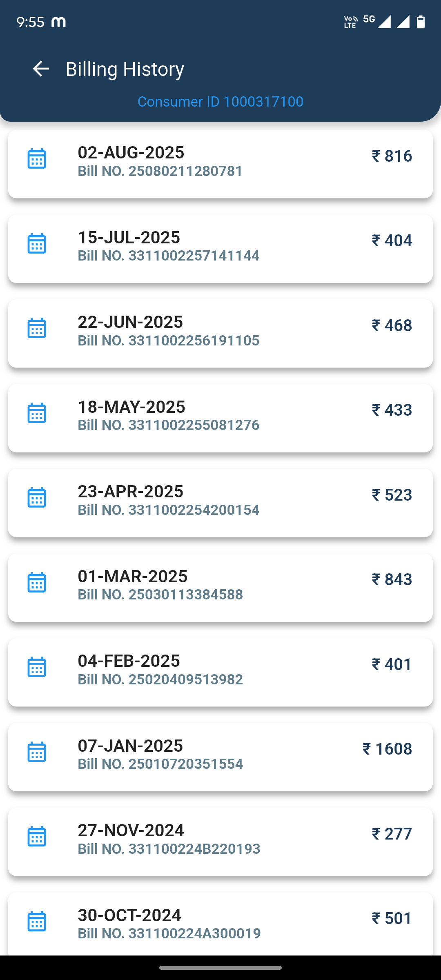
Task: Tap calendar icon for 01-MAR-2025 bill
Action: click(x=37, y=582)
